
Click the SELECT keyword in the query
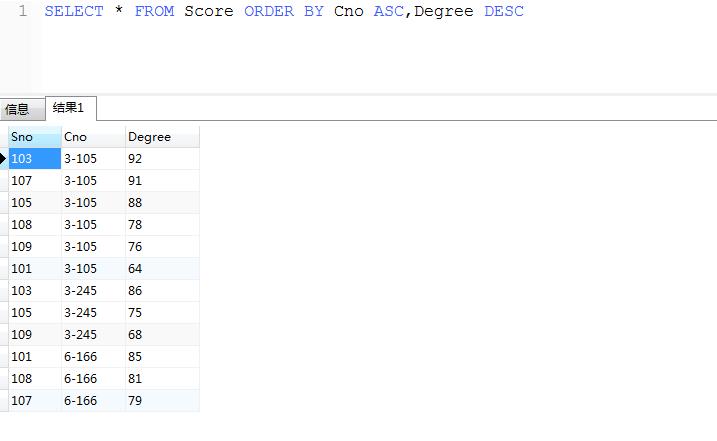[74, 11]
